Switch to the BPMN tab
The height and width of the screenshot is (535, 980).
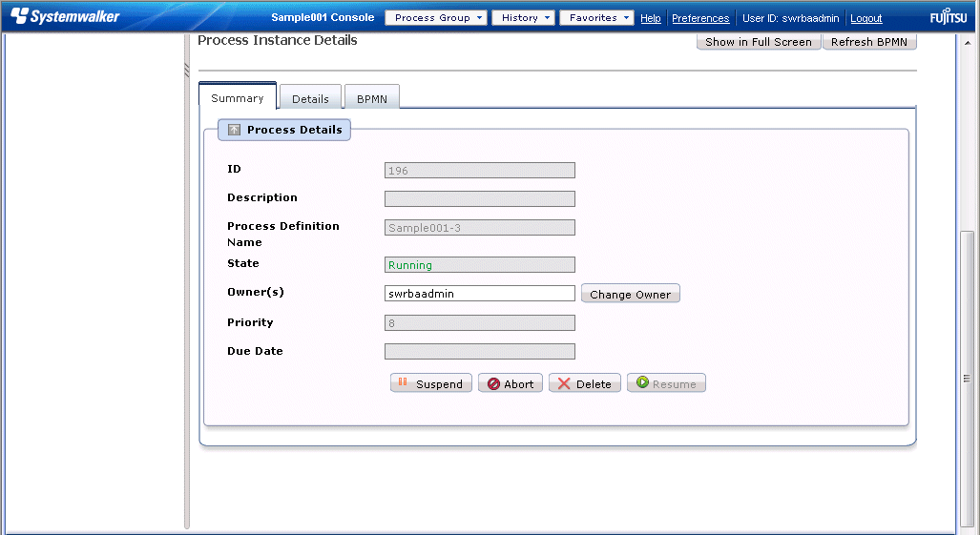pyautogui.click(x=372, y=98)
